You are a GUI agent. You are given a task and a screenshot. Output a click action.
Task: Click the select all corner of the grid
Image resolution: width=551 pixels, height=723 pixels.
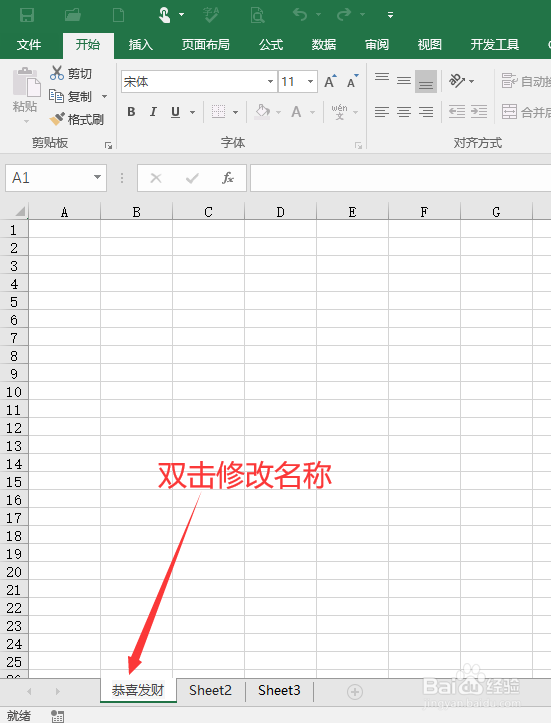[14, 212]
